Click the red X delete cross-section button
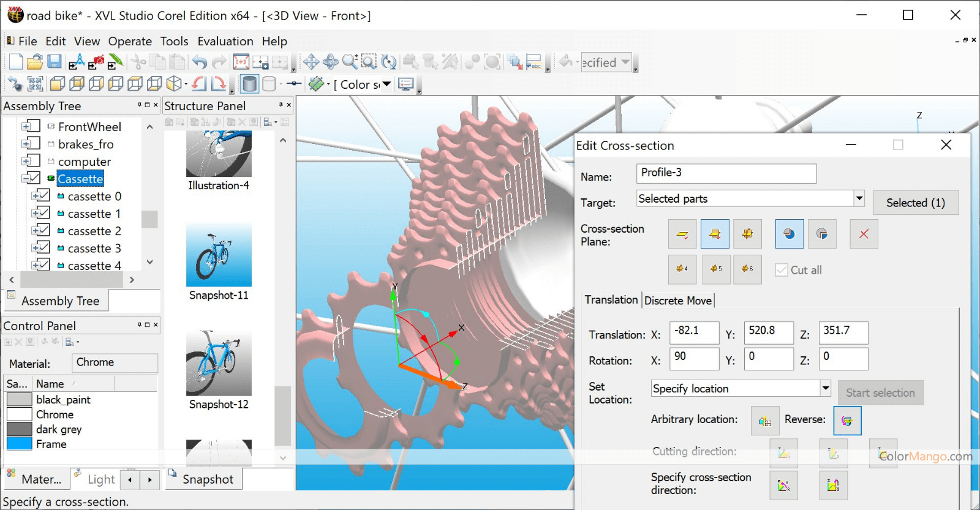The height and width of the screenshot is (510, 980). click(864, 234)
